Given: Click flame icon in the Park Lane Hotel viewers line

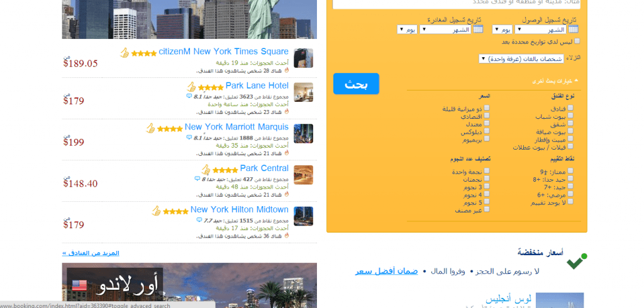Looking at the screenshot, I should pyautogui.click(x=287, y=111).
